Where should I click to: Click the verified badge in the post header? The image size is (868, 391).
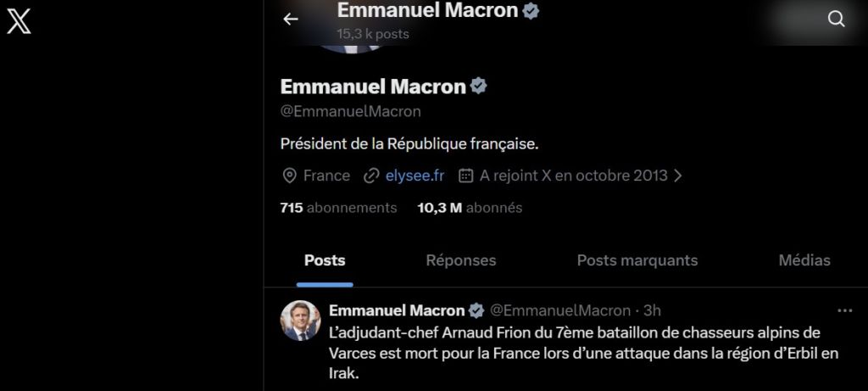click(x=477, y=310)
